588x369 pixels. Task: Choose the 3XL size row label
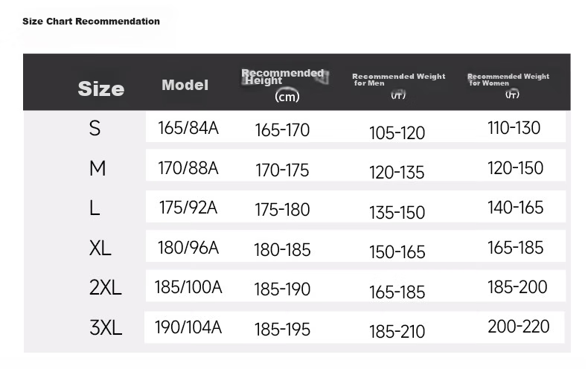[x=106, y=327]
